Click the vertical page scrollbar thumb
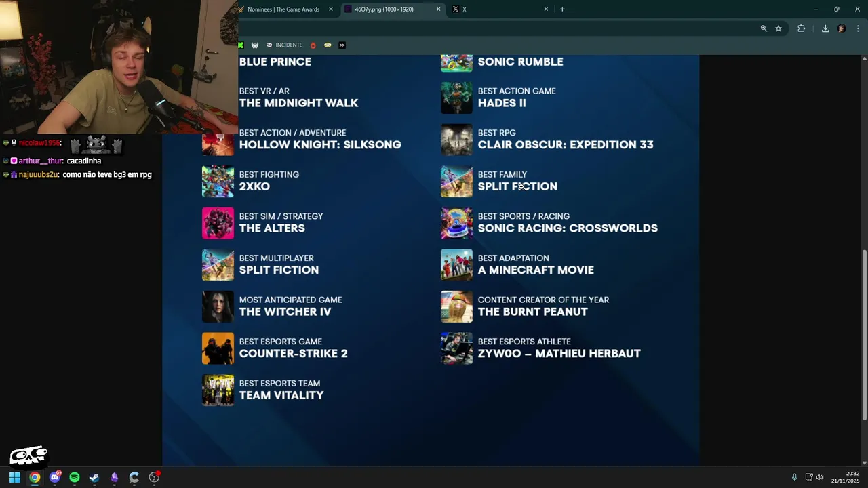 point(864,335)
